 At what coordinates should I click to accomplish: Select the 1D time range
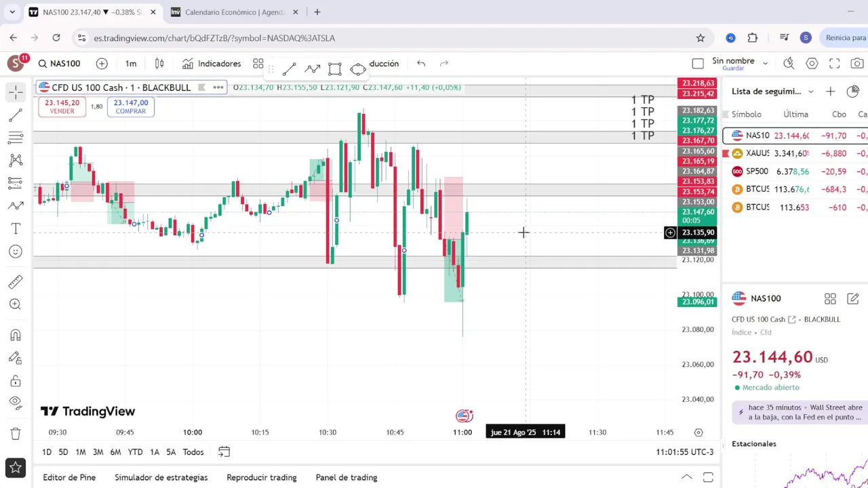pyautogui.click(x=47, y=452)
